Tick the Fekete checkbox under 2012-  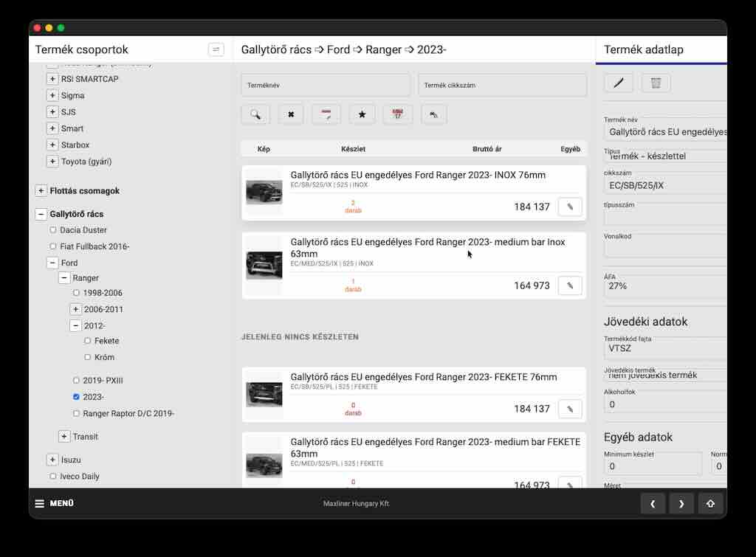click(88, 341)
